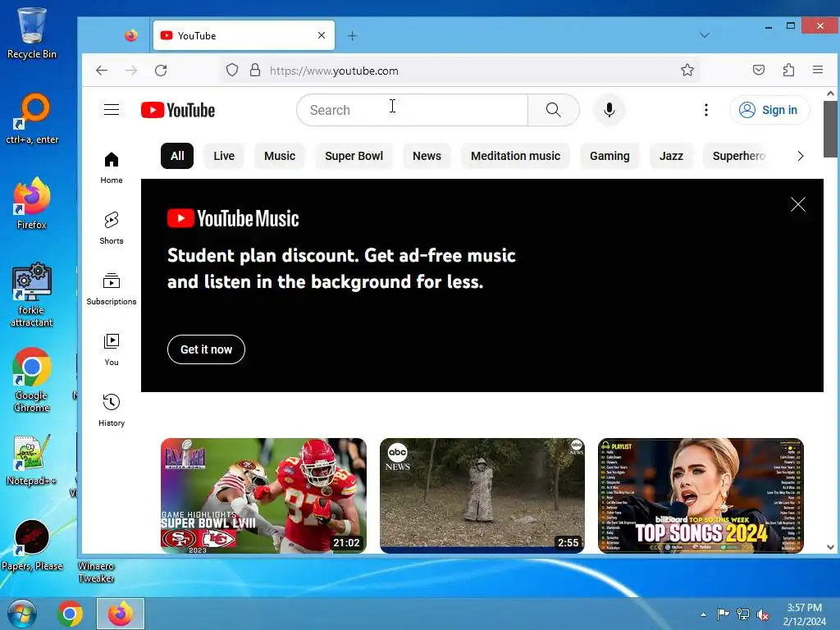
Task: Open the ABC News video thumbnail
Action: [482, 495]
